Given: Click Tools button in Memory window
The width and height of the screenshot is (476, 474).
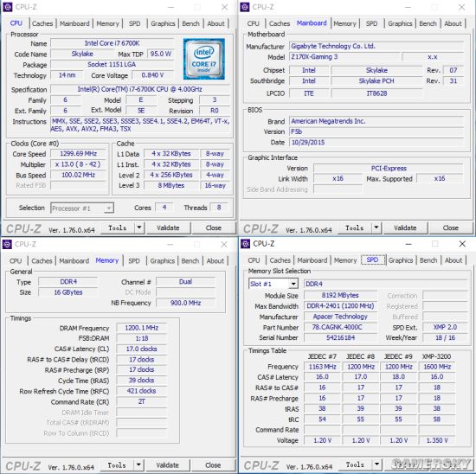Looking at the screenshot, I should coord(117,464).
